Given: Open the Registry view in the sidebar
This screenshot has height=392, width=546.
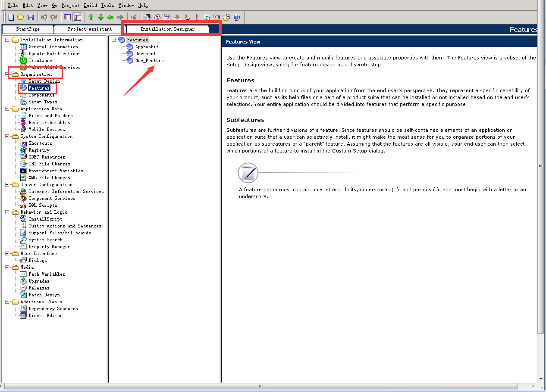Looking at the screenshot, I should tap(39, 150).
